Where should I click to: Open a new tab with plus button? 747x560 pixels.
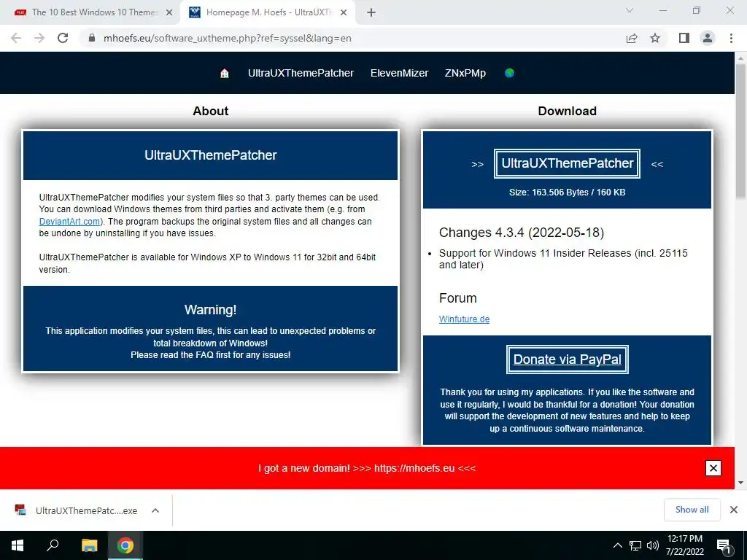[371, 12]
